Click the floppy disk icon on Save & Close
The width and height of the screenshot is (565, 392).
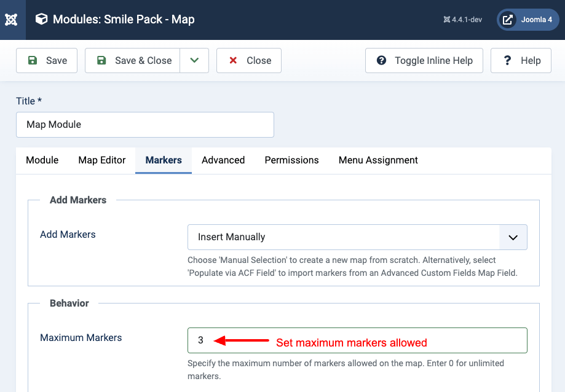[101, 60]
